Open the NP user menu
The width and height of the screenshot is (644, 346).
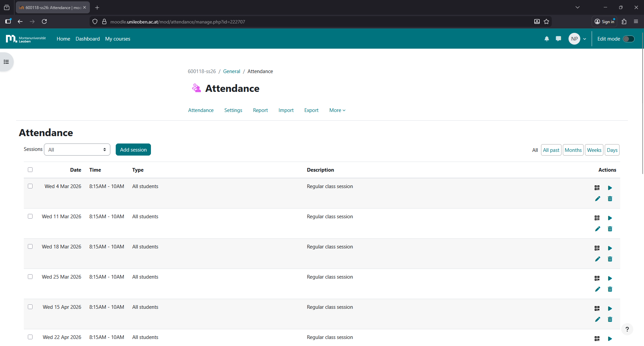[x=577, y=39]
